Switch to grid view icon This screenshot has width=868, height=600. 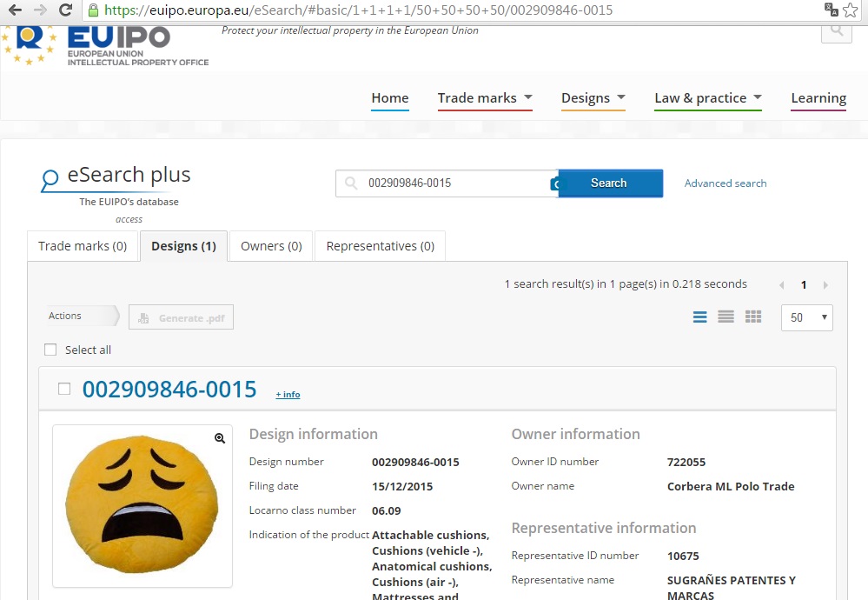click(x=753, y=317)
